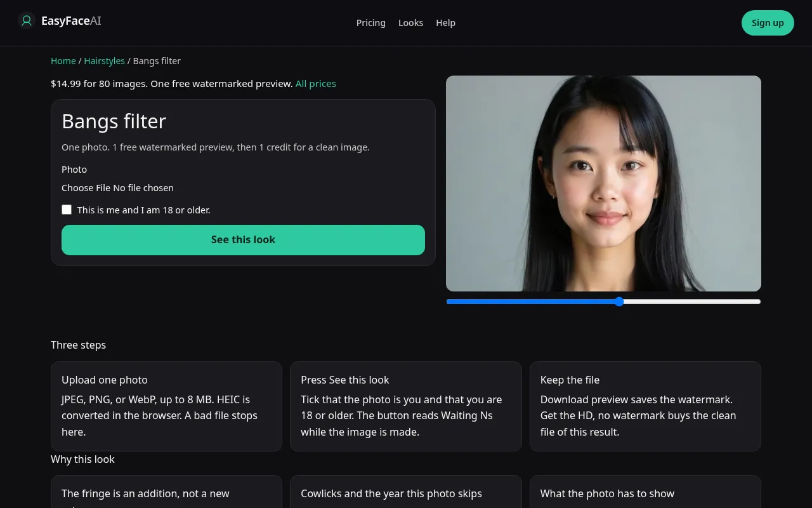Follow the Home breadcrumb link
Viewport: 812px width, 508px height.
63,61
